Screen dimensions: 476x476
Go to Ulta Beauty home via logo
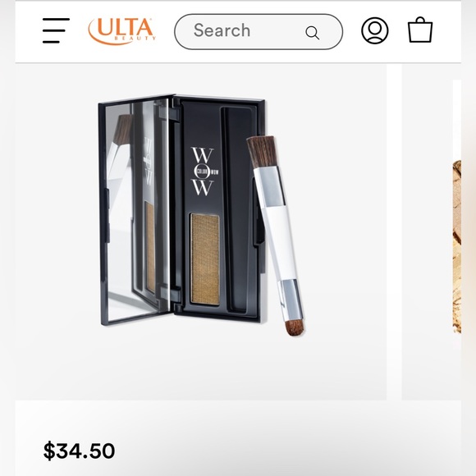pyautogui.click(x=122, y=31)
